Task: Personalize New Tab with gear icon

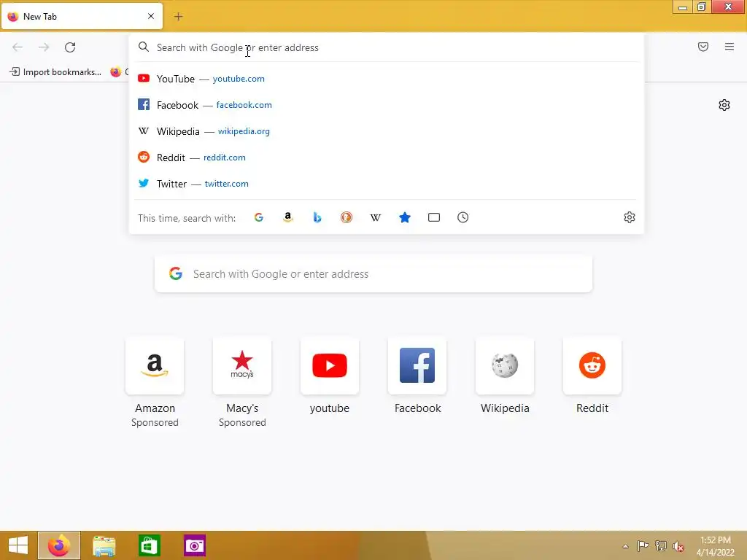Action: click(x=724, y=105)
